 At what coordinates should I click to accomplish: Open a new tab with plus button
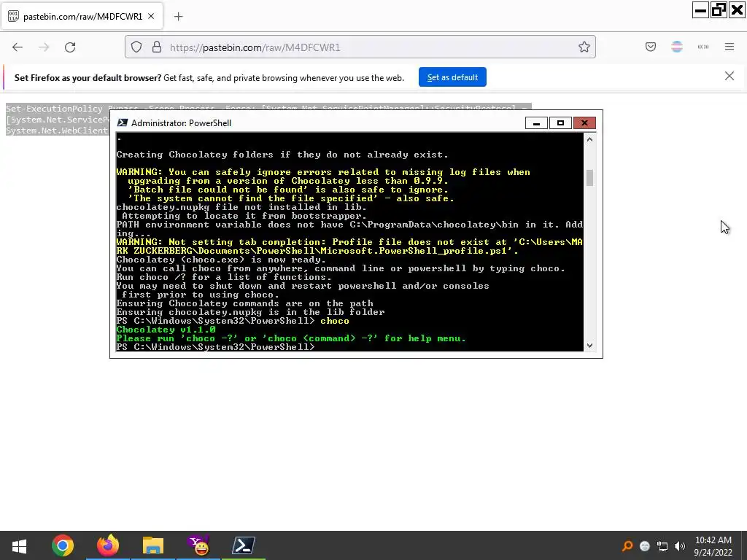point(178,17)
